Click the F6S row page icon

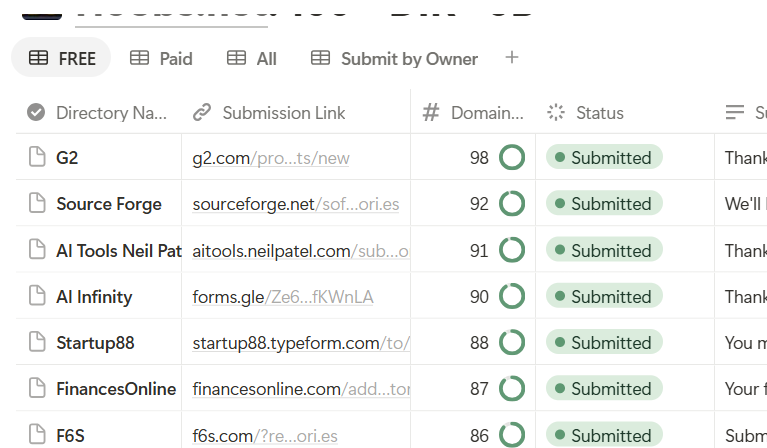[x=37, y=434]
